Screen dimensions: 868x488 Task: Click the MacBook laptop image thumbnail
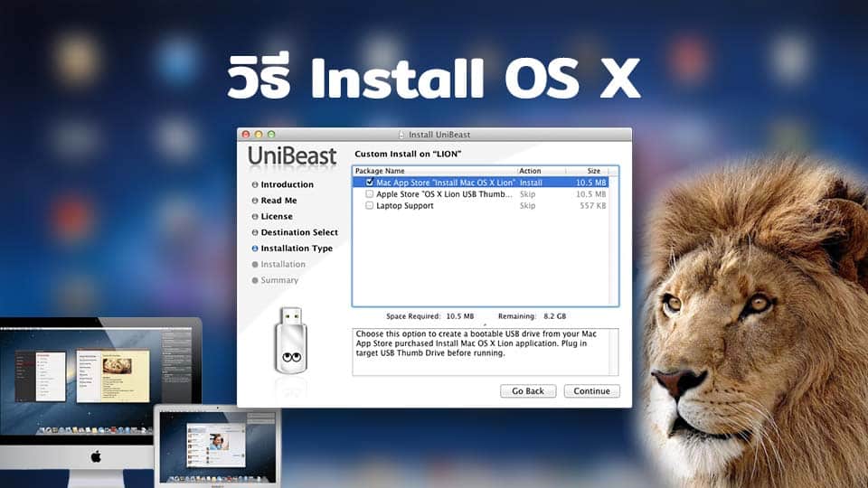coord(217,448)
